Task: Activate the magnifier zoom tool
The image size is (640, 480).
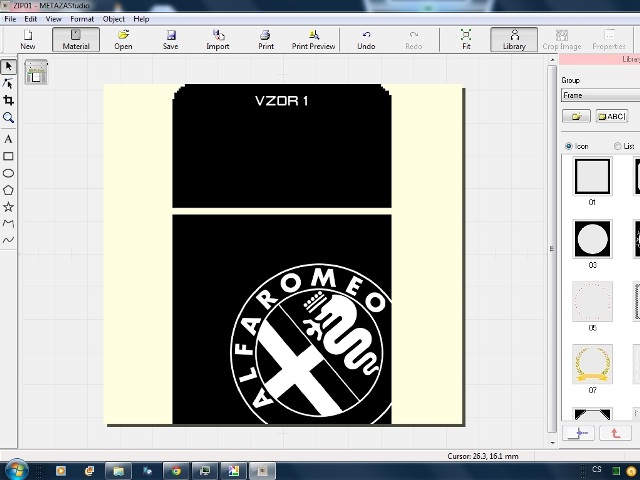Action: tap(8, 118)
